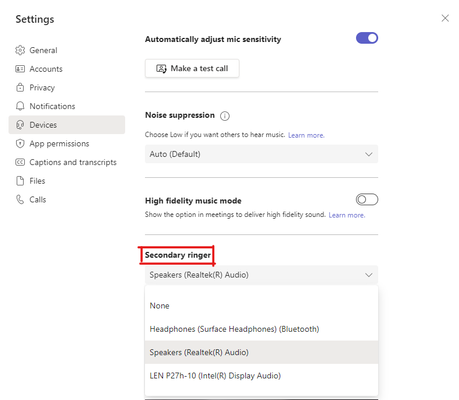The width and height of the screenshot is (459, 400).
Task: Choose Headphones (Surface Headphones) (Bluetooth) option
Action: point(261,329)
